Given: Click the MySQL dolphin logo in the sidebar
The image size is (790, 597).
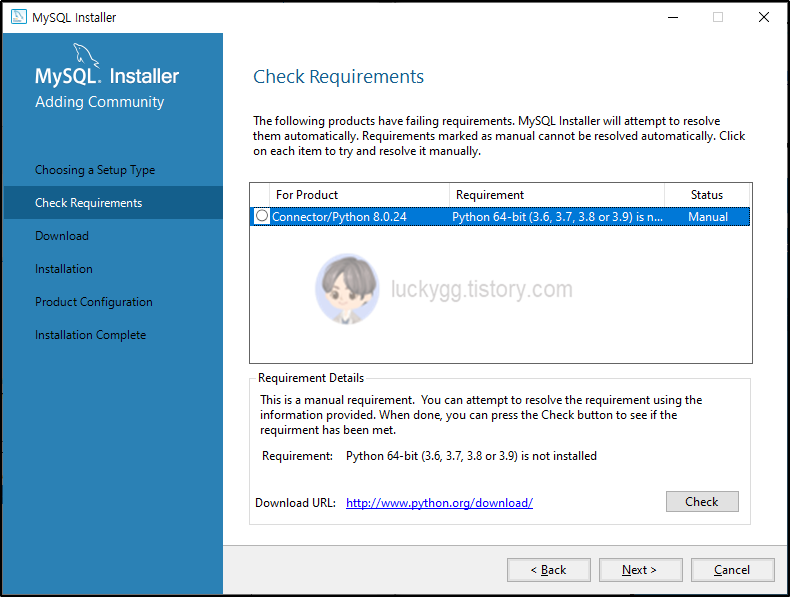Looking at the screenshot, I should tap(86, 55).
